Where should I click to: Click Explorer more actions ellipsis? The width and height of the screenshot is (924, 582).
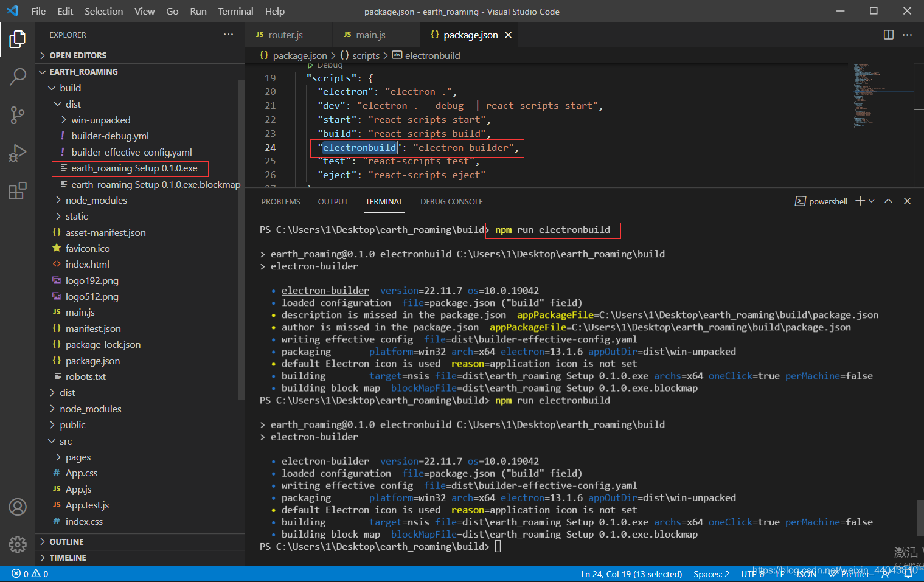tap(228, 35)
